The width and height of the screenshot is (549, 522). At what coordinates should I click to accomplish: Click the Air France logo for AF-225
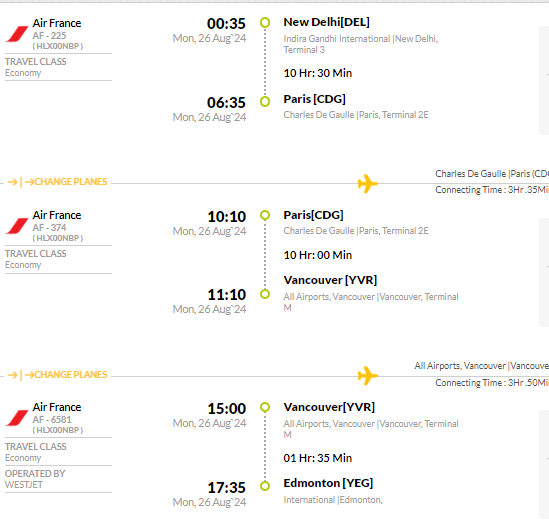click(x=17, y=34)
